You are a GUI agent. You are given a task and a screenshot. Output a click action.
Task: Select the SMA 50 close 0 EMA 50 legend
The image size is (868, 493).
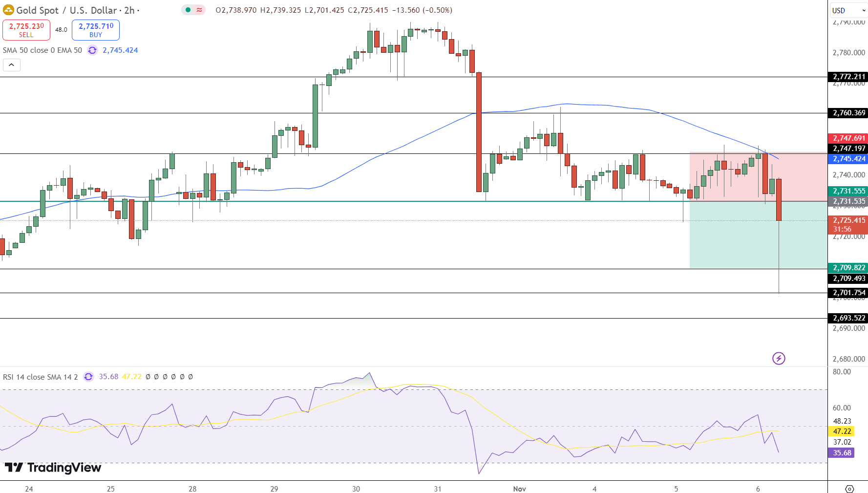(x=42, y=50)
